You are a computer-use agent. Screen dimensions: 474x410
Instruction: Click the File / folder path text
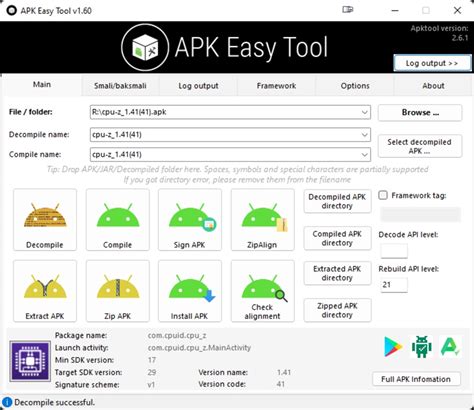tap(129, 112)
